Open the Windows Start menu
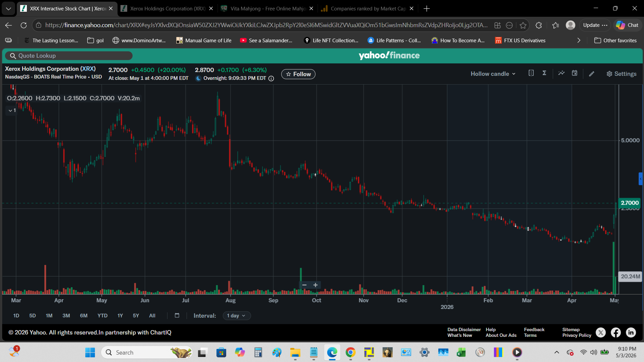The height and width of the screenshot is (362, 644). pos(90,353)
